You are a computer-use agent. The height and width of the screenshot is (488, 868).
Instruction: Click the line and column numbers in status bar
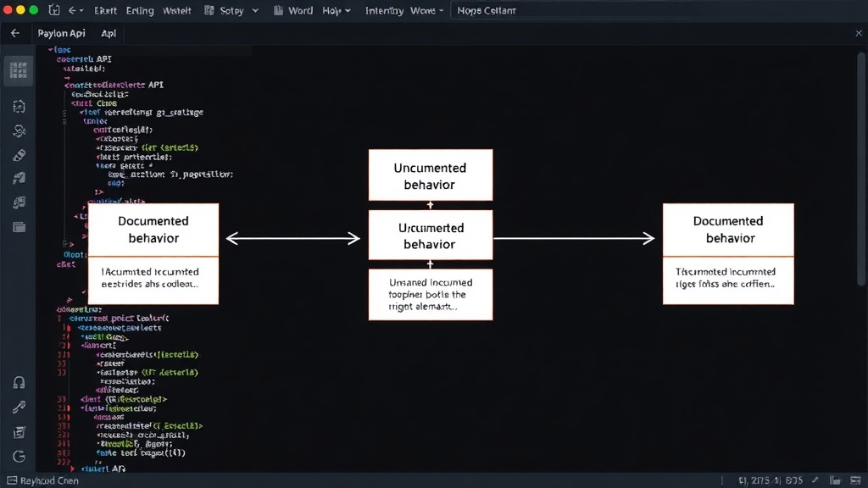(x=770, y=480)
